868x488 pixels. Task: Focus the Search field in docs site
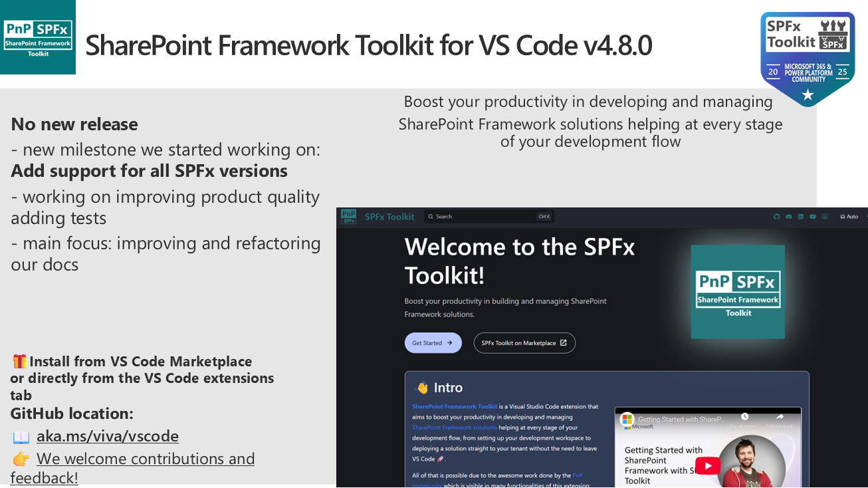pos(488,217)
